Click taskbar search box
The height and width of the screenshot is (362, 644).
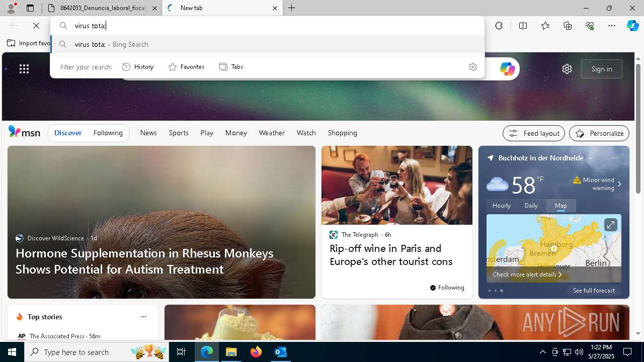pyautogui.click(x=97, y=352)
